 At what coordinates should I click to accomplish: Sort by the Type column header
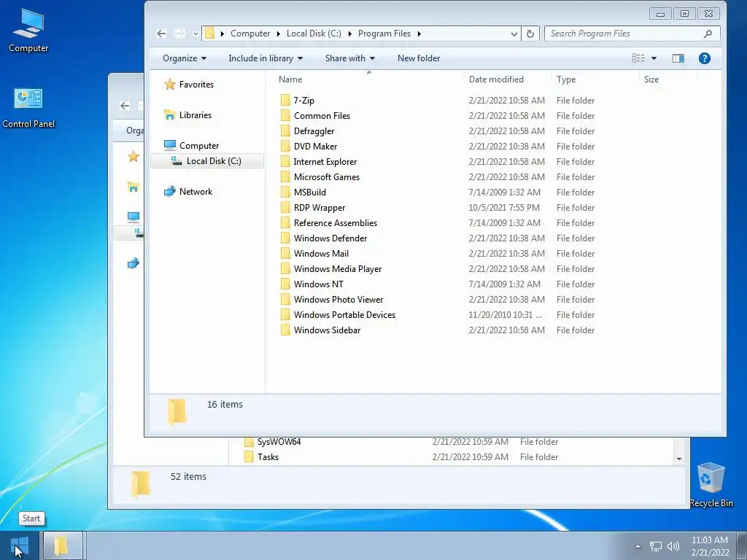[x=595, y=79]
